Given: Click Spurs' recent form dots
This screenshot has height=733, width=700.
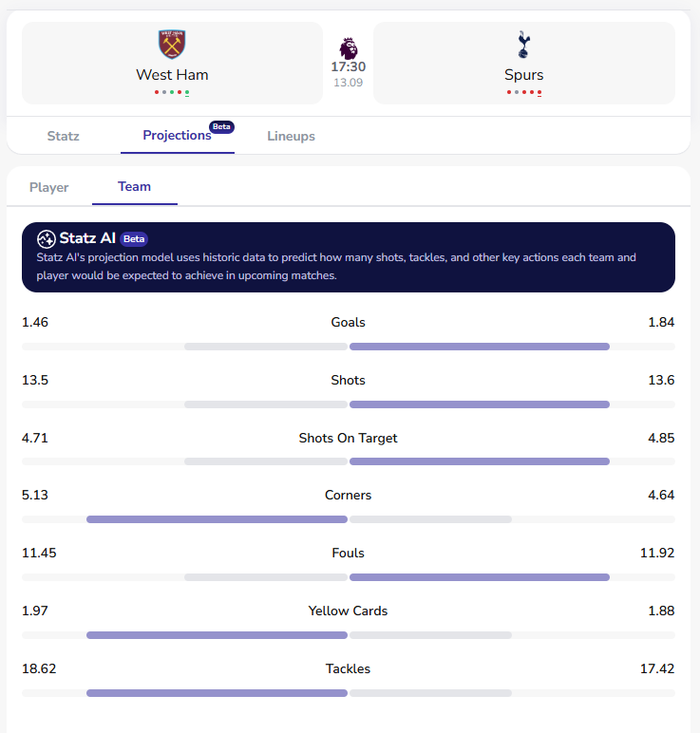Looking at the screenshot, I should 523,92.
